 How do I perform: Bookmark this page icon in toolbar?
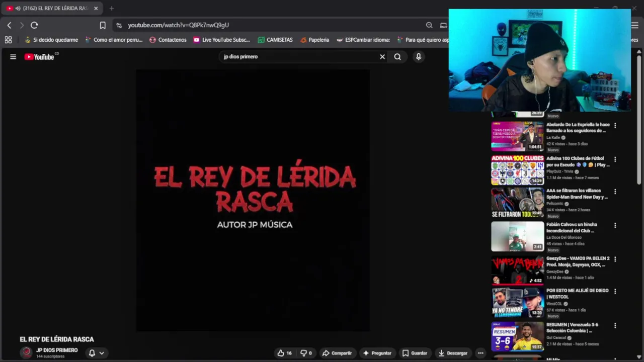(x=103, y=25)
